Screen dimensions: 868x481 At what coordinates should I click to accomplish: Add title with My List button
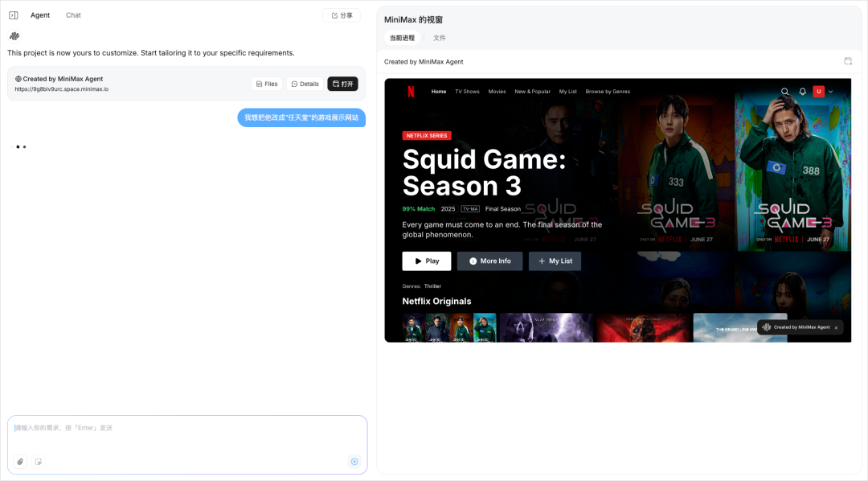555,261
